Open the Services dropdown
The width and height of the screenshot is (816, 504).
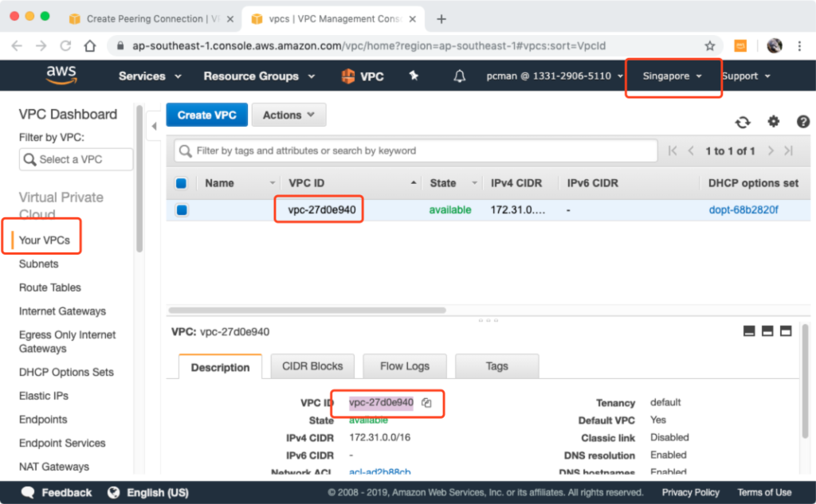click(x=150, y=76)
